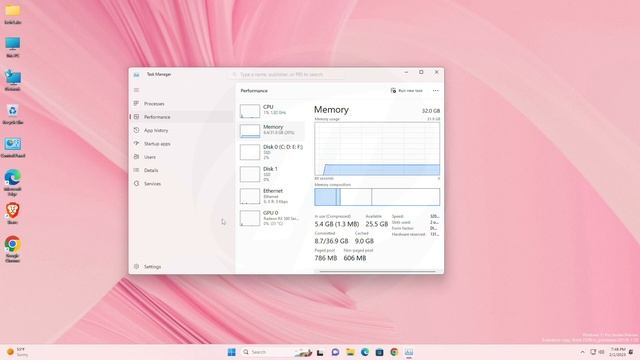The image size is (640, 360).
Task: Open the more options ellipsis menu
Action: 436,91
